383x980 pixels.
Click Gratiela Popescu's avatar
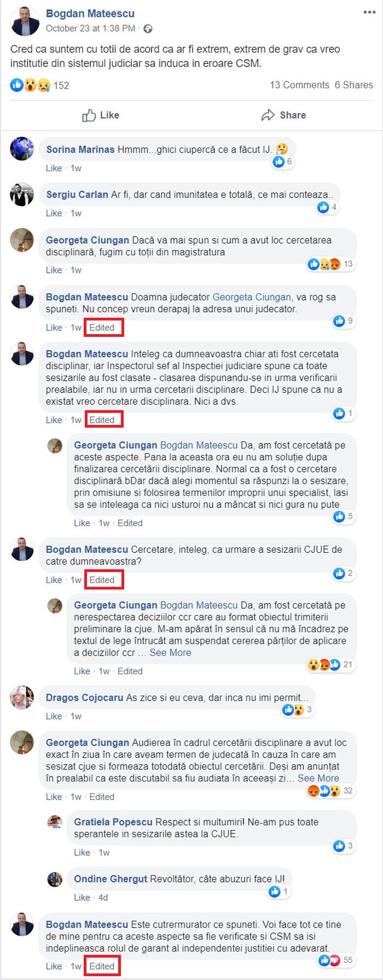55,822
